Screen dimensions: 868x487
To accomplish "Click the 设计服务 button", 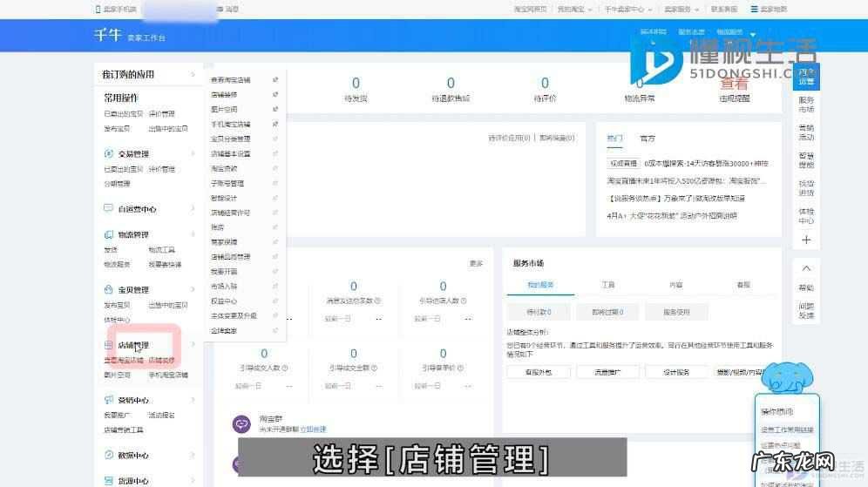I will point(676,372).
